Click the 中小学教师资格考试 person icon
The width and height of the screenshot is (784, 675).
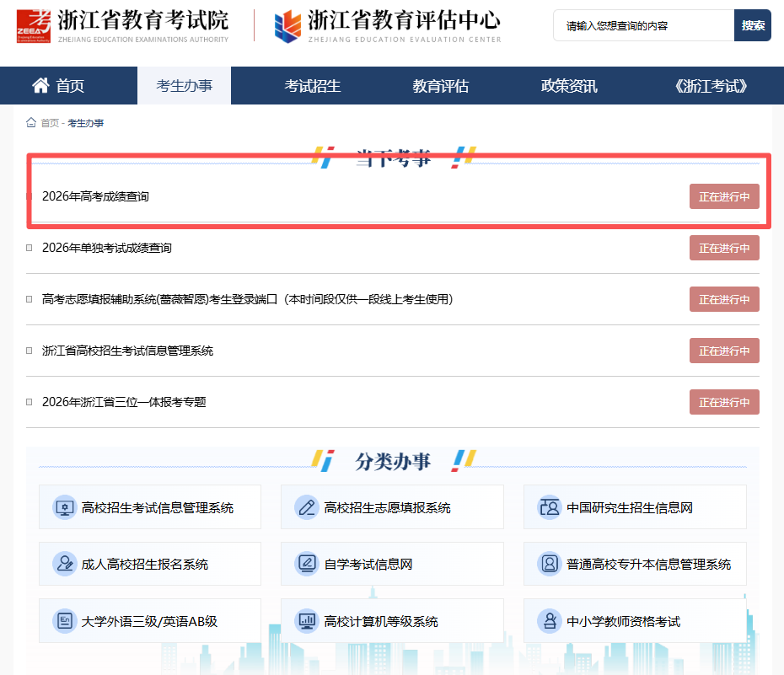[550, 621]
